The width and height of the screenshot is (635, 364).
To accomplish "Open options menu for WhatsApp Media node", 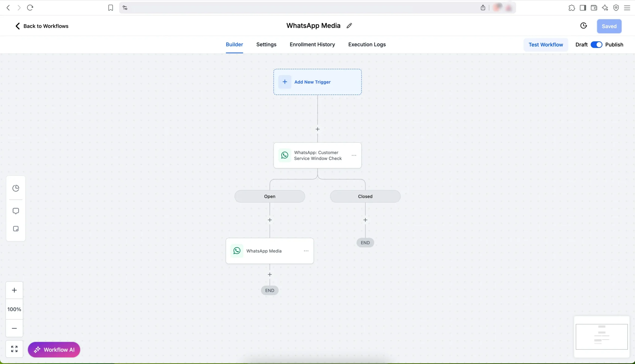I will tap(306, 251).
